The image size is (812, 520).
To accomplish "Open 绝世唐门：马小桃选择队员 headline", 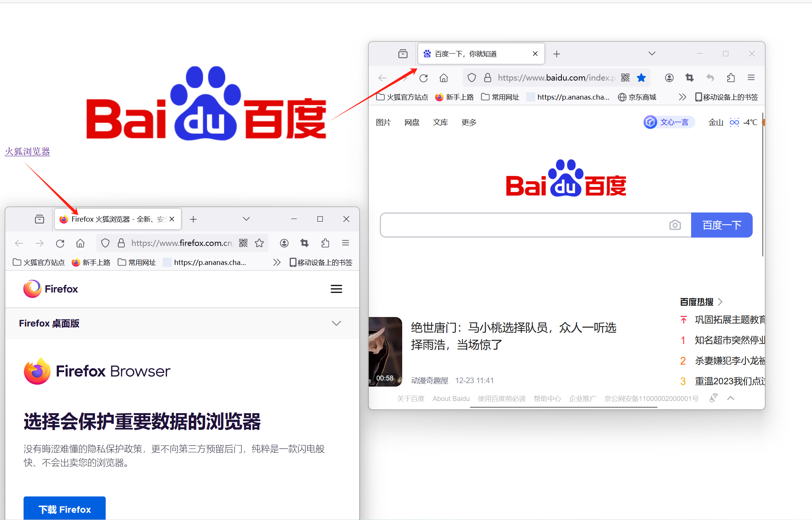I will click(x=514, y=336).
